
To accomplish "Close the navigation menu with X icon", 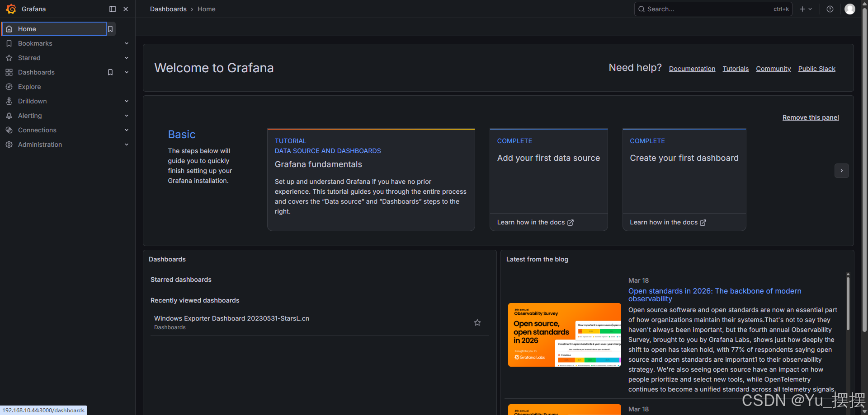I will coord(126,9).
